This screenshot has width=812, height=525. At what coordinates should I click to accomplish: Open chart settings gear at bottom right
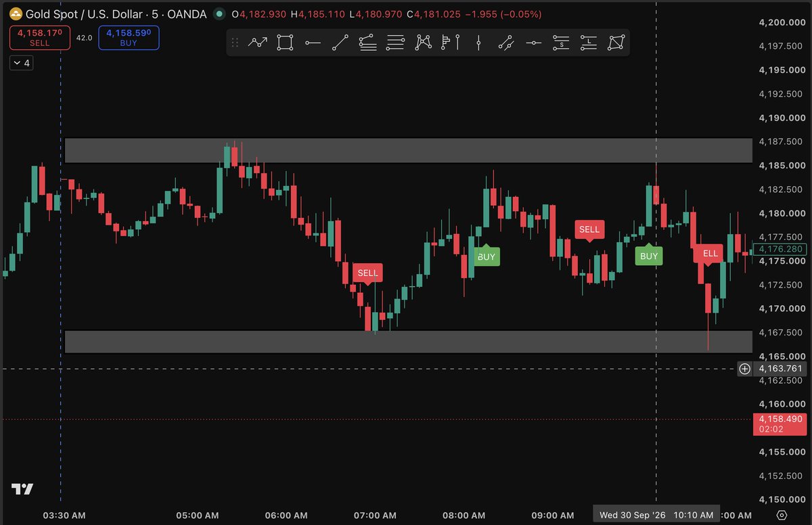[x=782, y=516]
